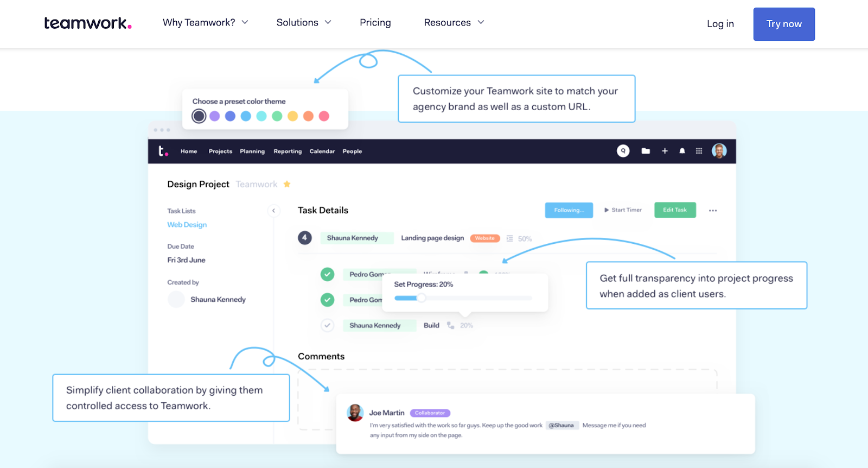Click the user profile avatar
The width and height of the screenshot is (868, 468).
719,151
